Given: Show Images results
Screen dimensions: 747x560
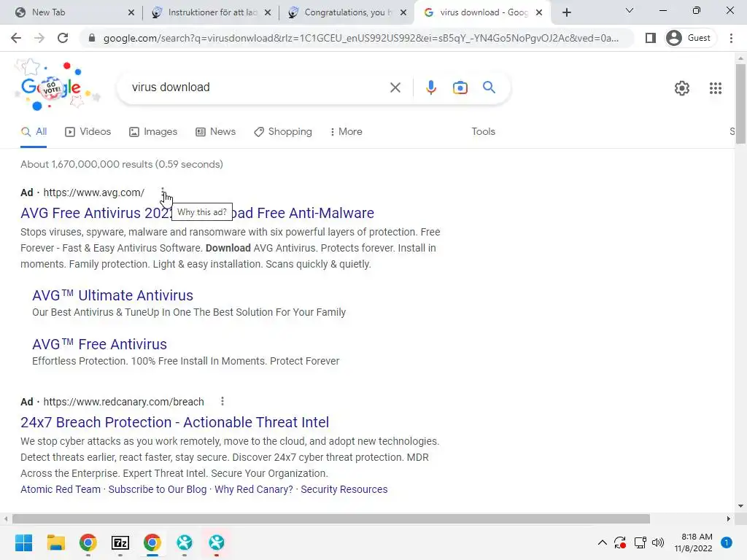Looking at the screenshot, I should pyautogui.click(x=153, y=132).
